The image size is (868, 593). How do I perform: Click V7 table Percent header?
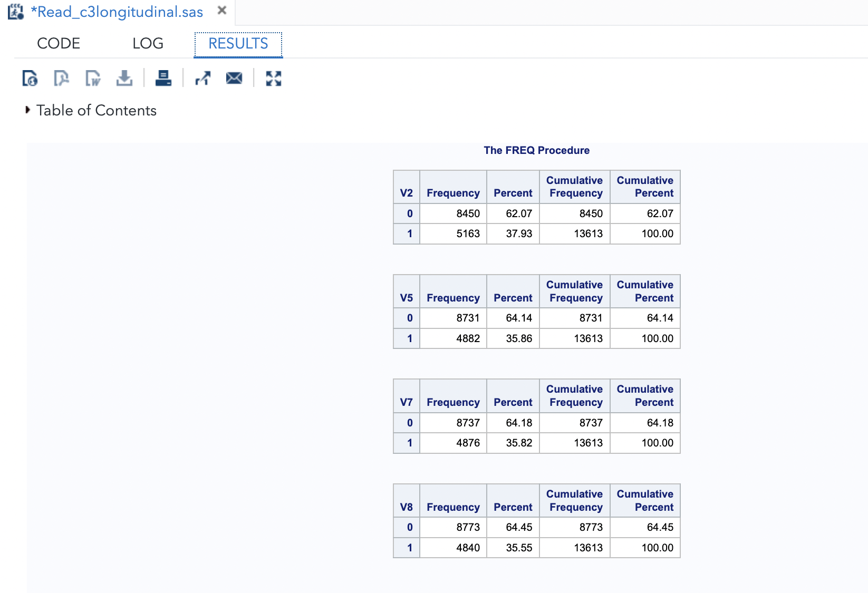(513, 402)
